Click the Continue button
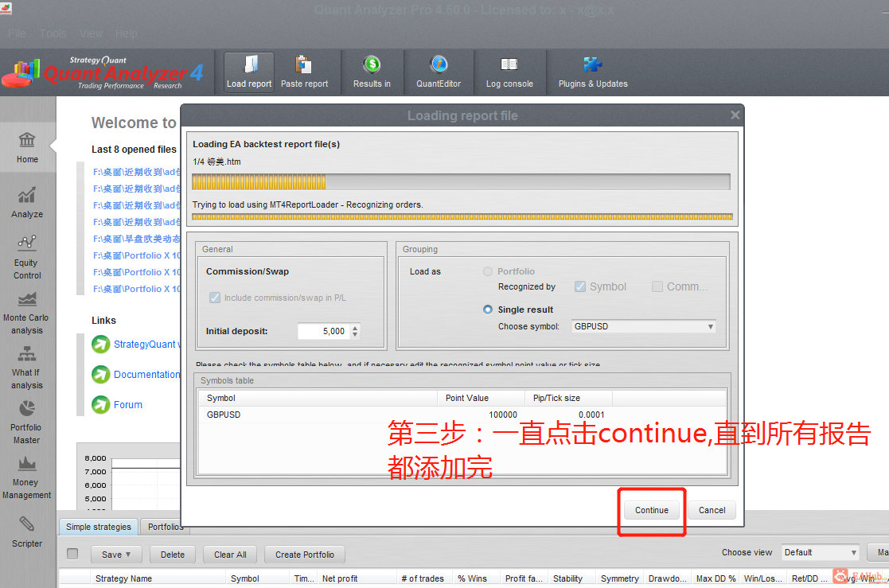Viewport: 889px width, 588px height. coord(652,510)
